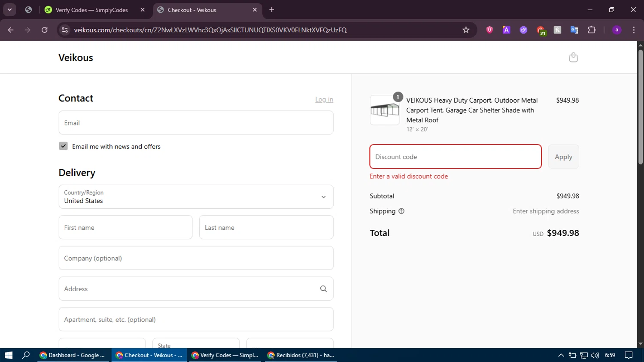644x362 pixels.
Task: Focus the Discount code field
Action: (456, 157)
